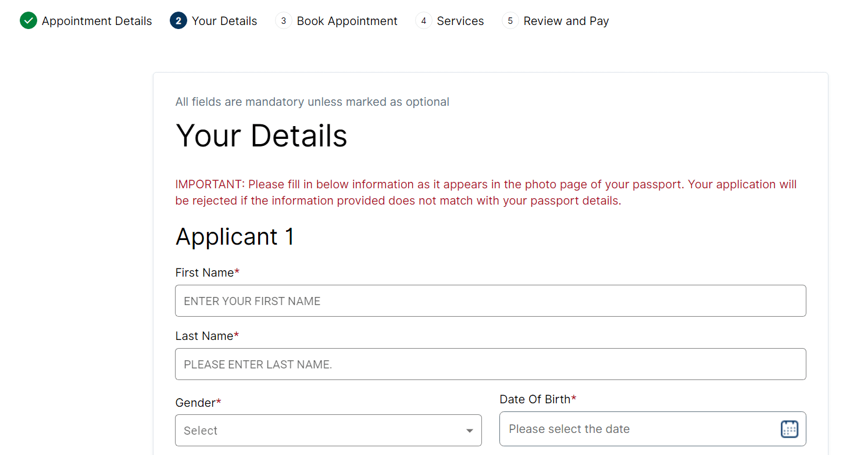Click the First Name field label

click(205, 273)
